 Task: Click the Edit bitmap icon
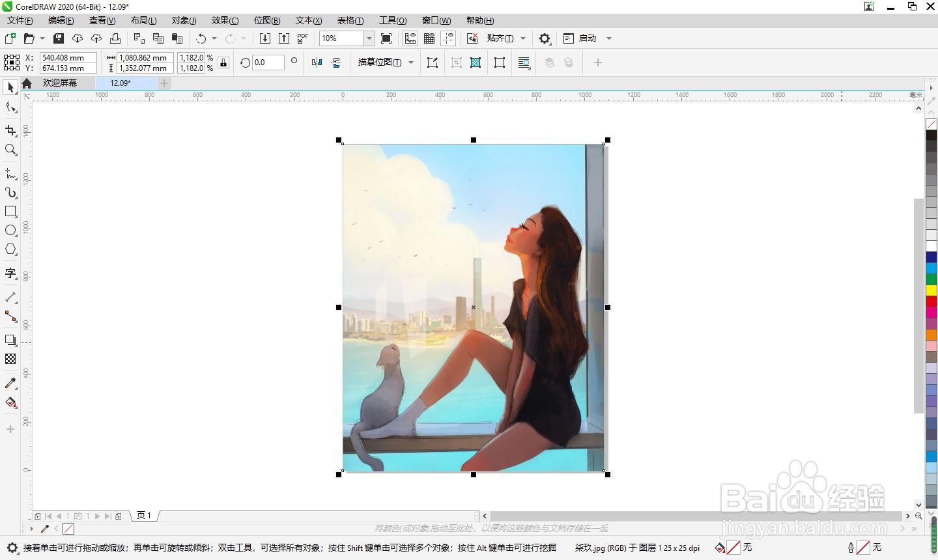point(433,63)
